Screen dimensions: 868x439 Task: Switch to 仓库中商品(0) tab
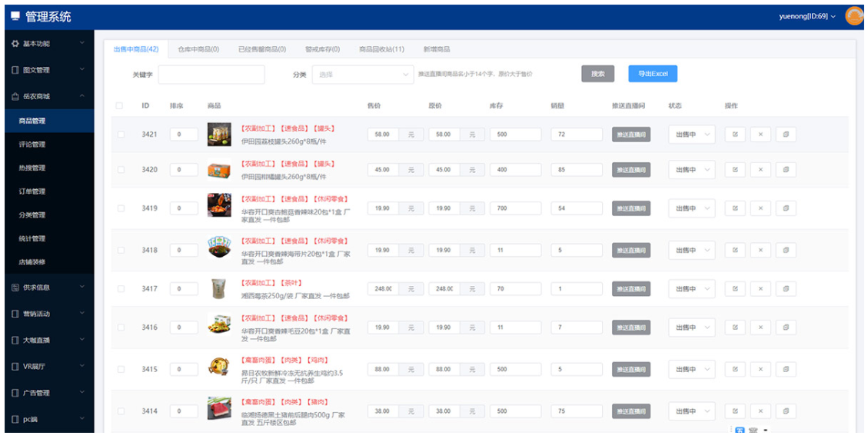tap(198, 49)
